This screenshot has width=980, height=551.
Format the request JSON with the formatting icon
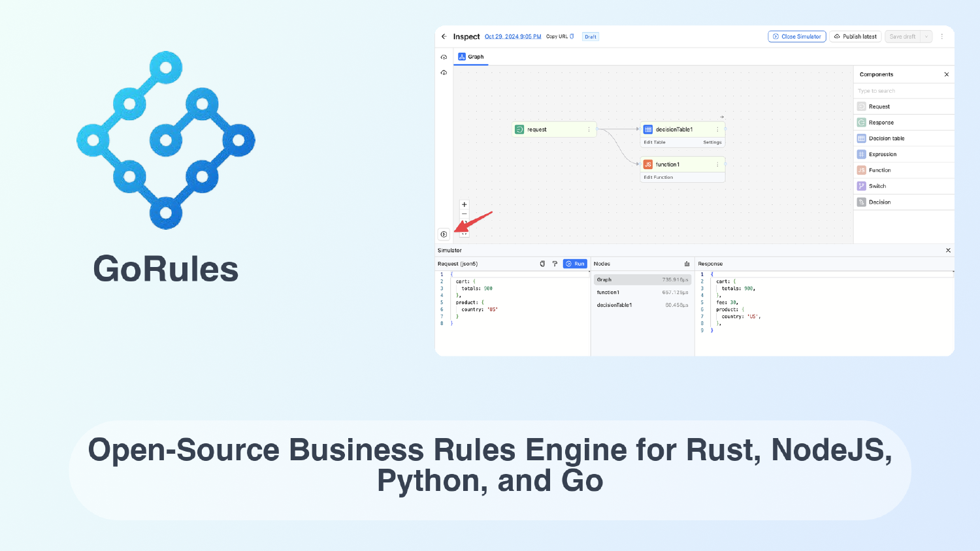point(555,263)
